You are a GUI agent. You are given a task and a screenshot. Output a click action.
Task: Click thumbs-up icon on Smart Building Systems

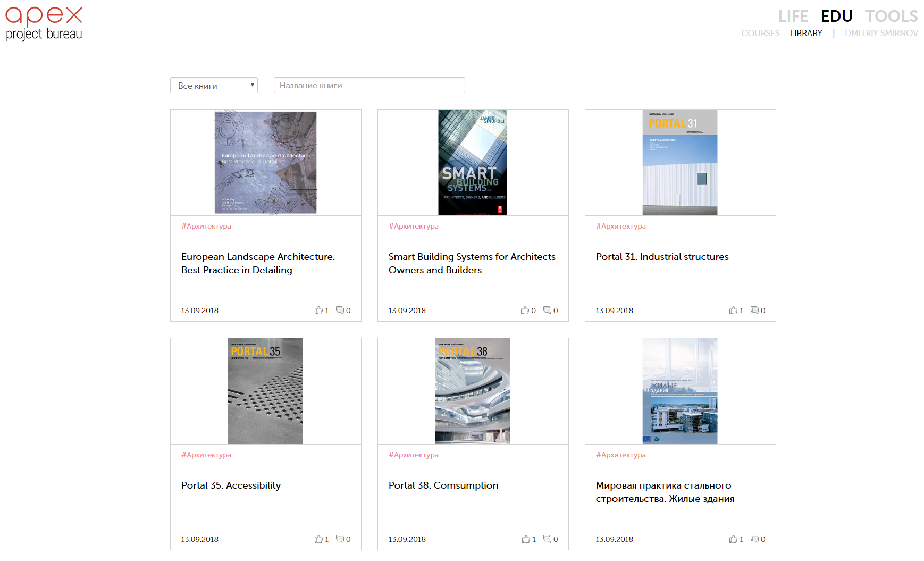(525, 311)
